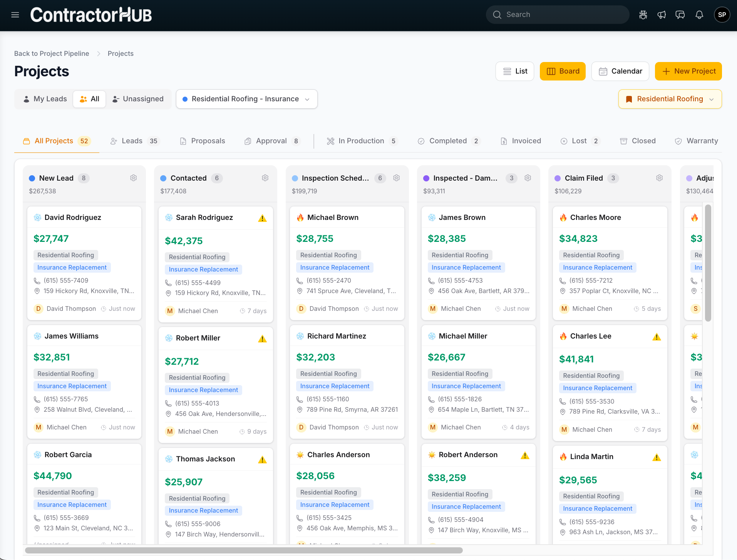Click the warning icon on Linda Martin's card
Screen dimensions: 737x560
(x=657, y=457)
